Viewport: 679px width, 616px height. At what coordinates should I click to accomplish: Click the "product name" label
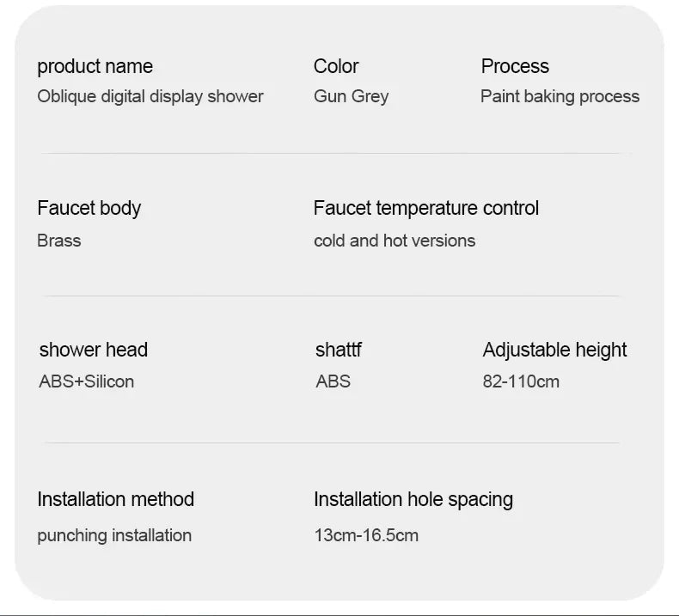point(95,66)
